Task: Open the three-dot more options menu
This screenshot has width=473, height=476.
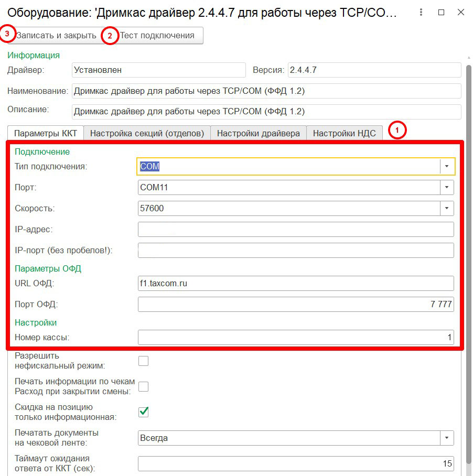Action: (421, 12)
